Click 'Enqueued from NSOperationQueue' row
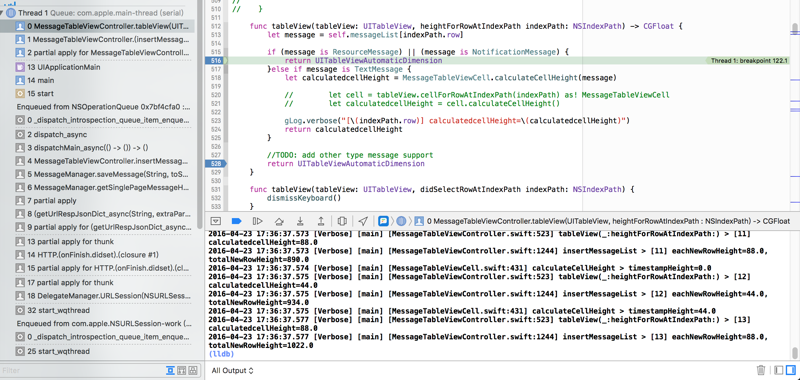The height and width of the screenshot is (380, 800). (97, 107)
